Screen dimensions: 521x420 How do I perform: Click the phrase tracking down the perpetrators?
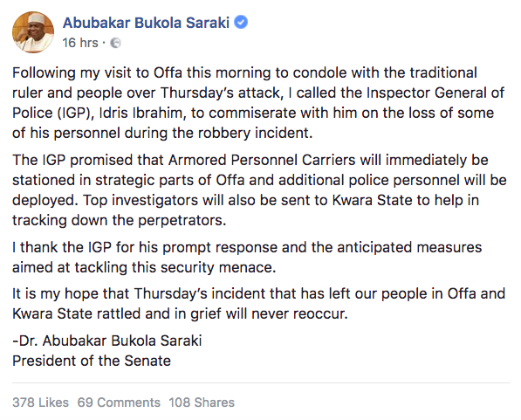pos(119,220)
